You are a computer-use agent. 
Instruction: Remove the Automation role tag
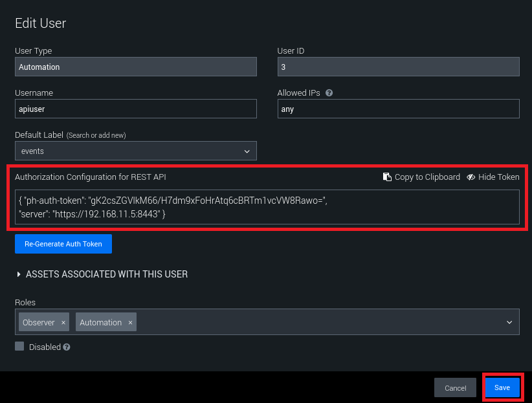click(130, 322)
